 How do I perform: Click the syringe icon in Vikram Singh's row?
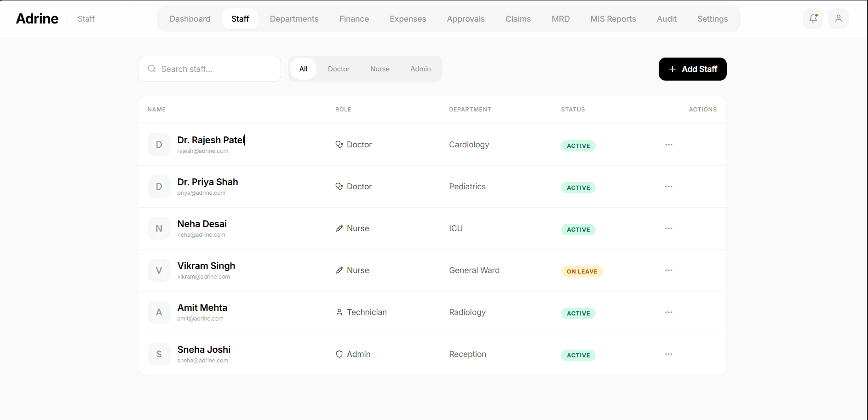[x=339, y=270]
